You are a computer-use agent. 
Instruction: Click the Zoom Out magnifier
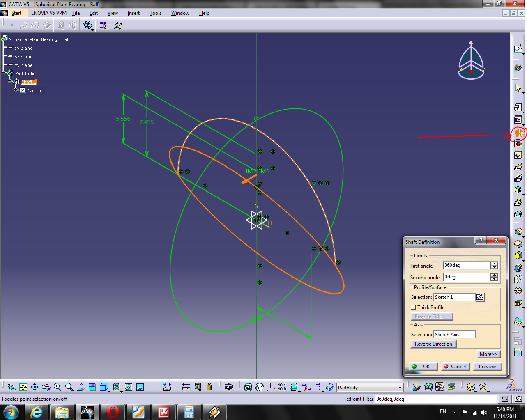tap(69, 387)
